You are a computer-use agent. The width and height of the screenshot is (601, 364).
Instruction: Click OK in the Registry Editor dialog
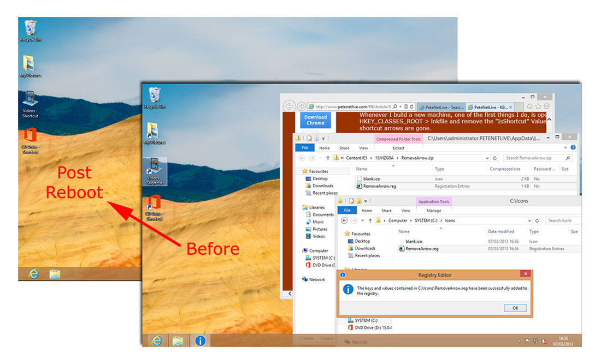click(515, 308)
